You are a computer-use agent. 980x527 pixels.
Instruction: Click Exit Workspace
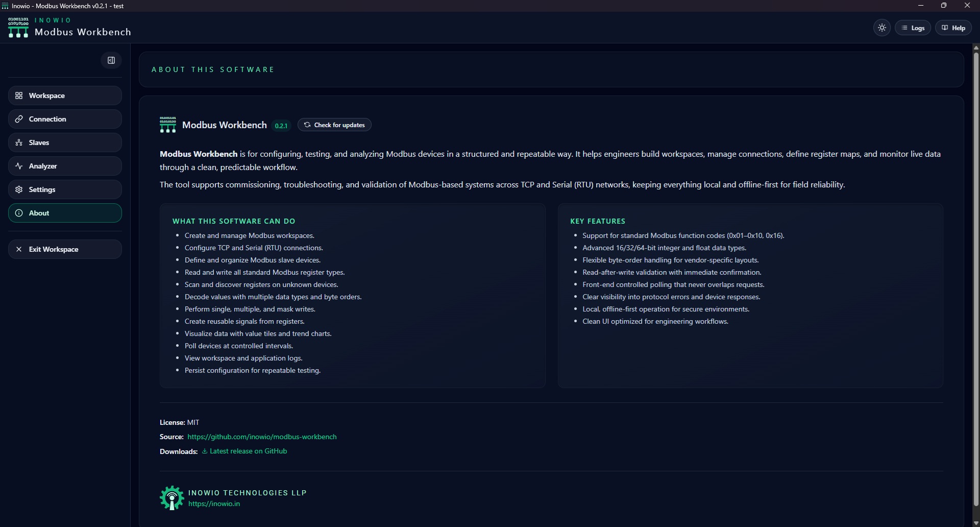pos(65,249)
